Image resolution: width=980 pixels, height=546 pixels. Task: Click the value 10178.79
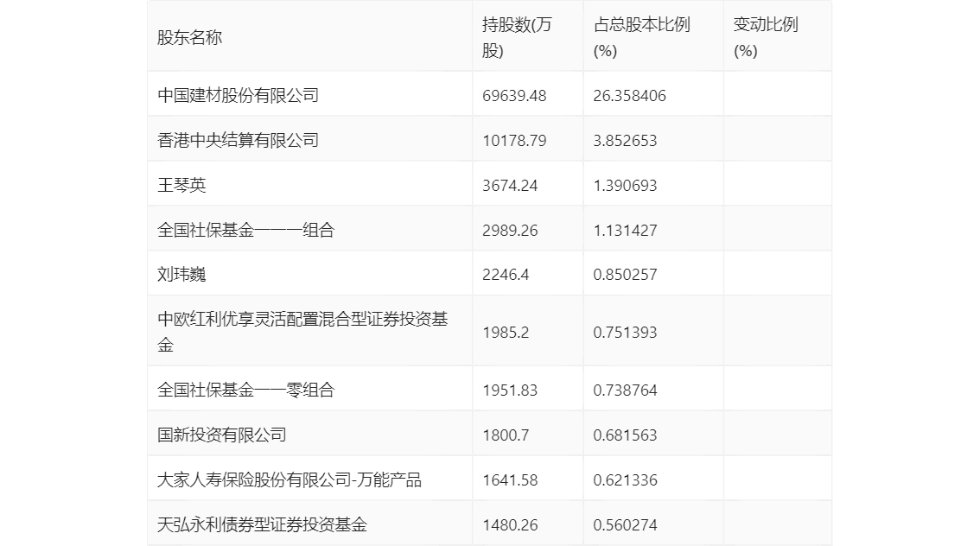514,141
